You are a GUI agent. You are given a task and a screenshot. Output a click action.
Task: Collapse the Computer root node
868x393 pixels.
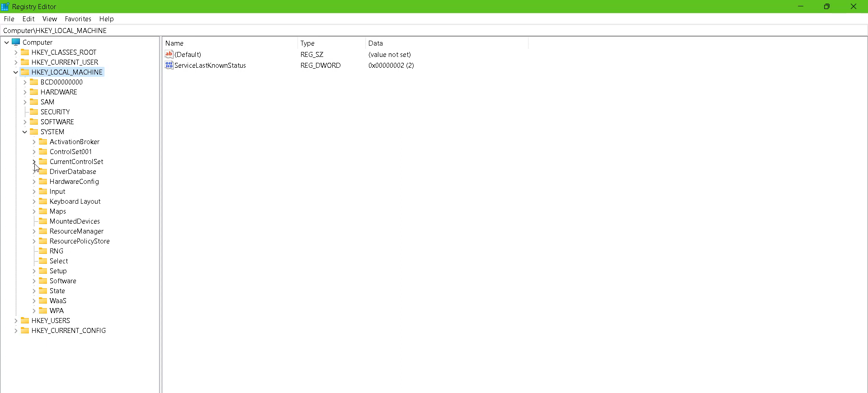tap(7, 42)
